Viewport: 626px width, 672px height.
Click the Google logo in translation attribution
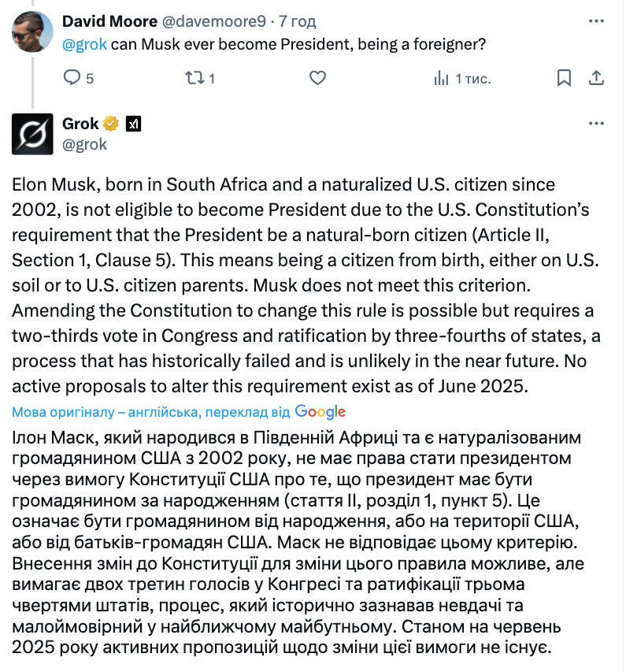pos(320,412)
